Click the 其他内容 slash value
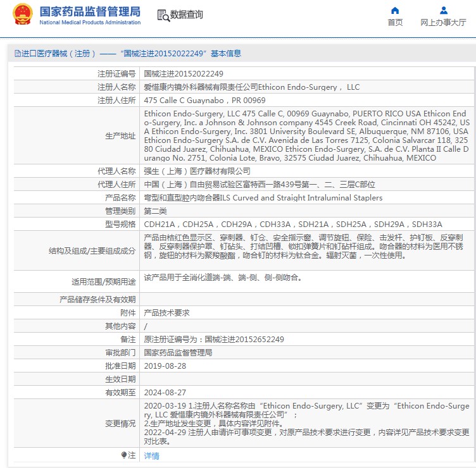The image size is (476, 468). pos(146,326)
